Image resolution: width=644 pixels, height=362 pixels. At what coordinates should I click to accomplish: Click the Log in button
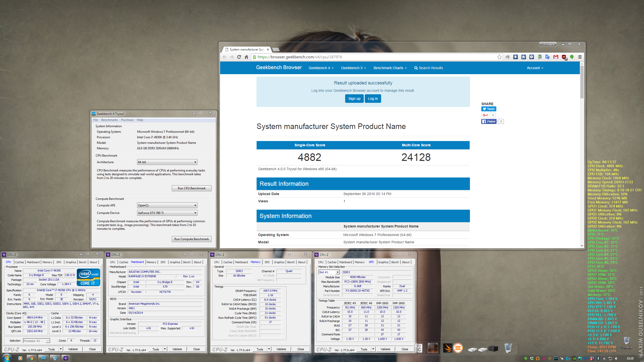pos(373,99)
